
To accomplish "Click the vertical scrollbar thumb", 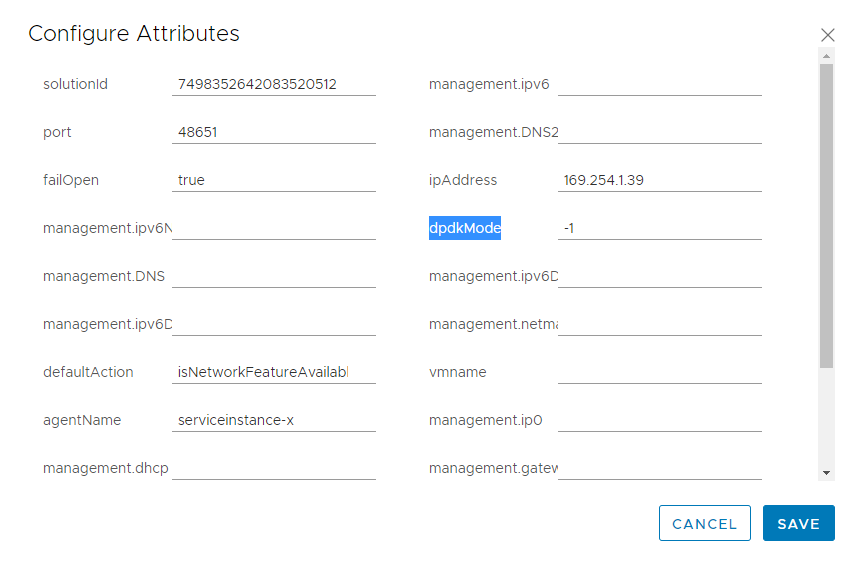I will 826,215.
